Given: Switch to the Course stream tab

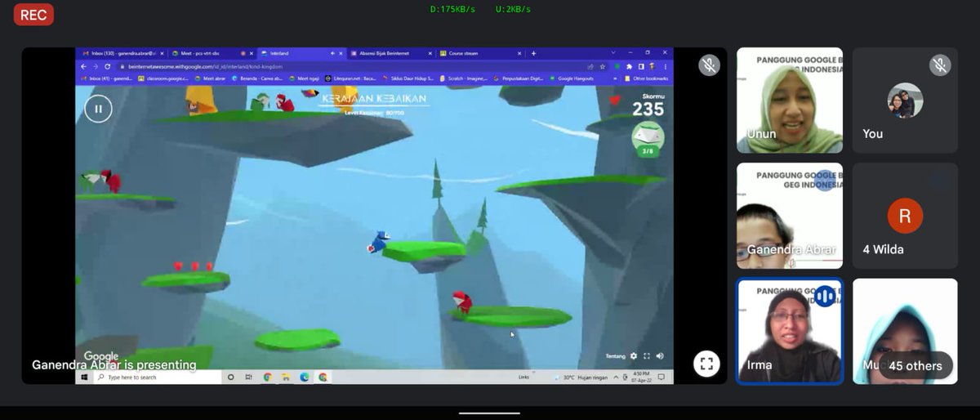Looking at the screenshot, I should [x=480, y=53].
